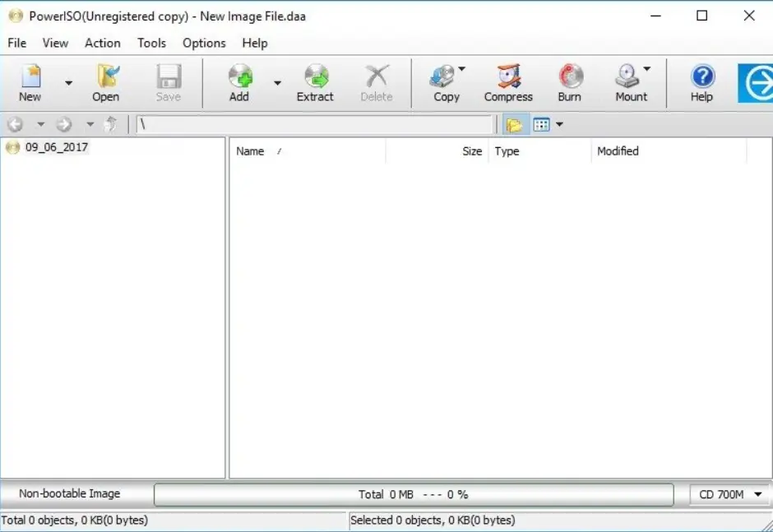Open PowerISO Help

701,82
